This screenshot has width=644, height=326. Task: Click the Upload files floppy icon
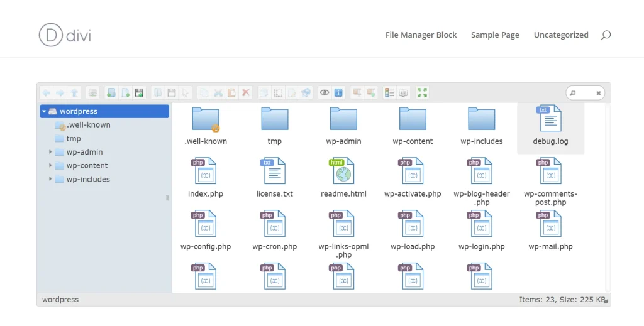[139, 93]
